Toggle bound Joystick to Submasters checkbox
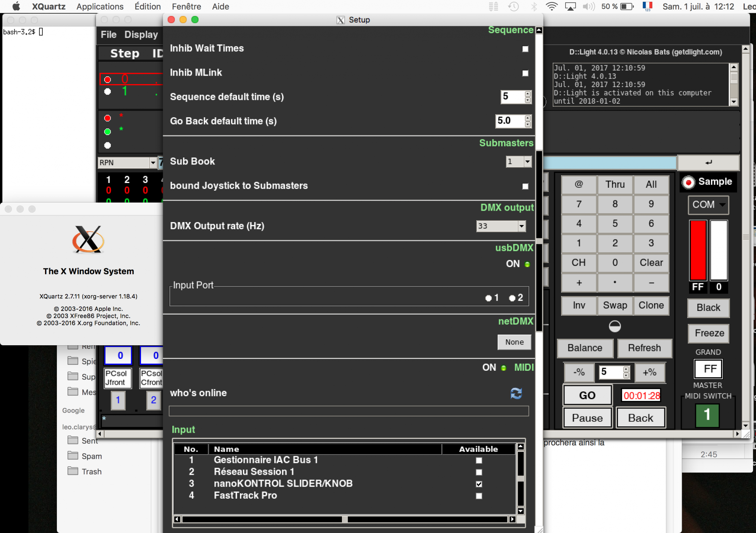Image resolution: width=756 pixels, height=533 pixels. click(525, 186)
